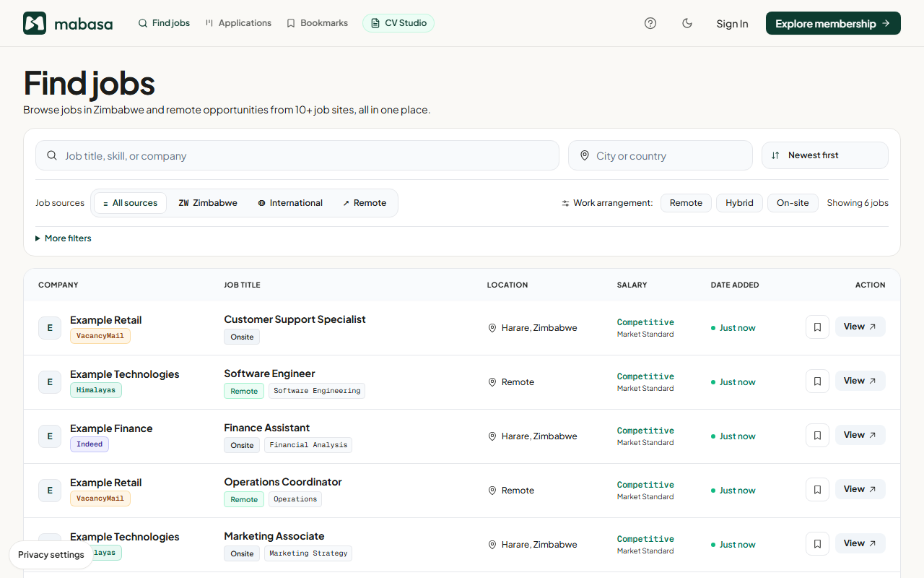This screenshot has height=578, width=924.
Task: View the Software Engineer job
Action: click(x=860, y=381)
